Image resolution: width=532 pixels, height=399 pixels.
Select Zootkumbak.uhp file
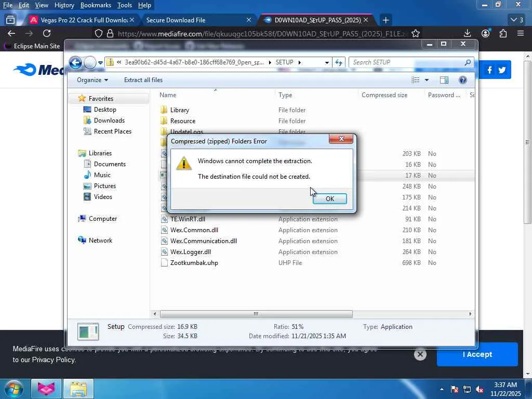194,263
